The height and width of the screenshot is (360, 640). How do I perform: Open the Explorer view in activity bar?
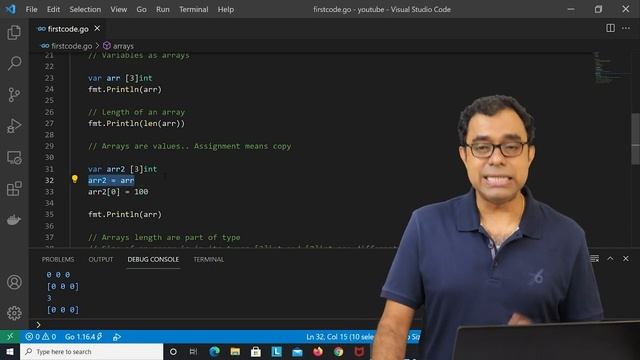click(x=14, y=33)
